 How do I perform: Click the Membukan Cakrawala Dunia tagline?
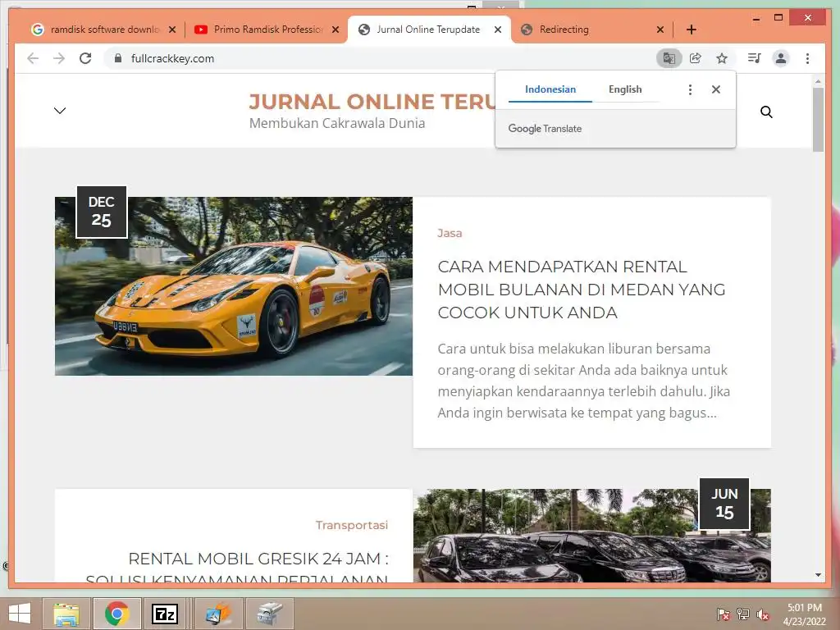[337, 123]
